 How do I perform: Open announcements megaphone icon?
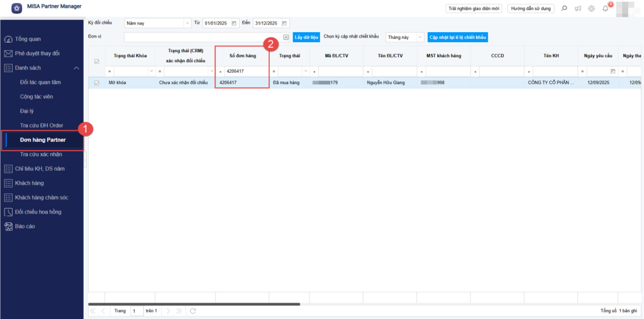point(578,8)
